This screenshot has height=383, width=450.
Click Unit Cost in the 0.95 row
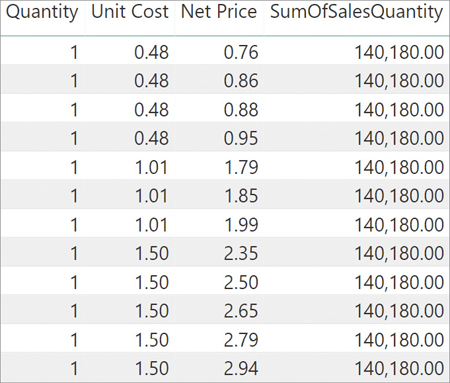pos(151,138)
